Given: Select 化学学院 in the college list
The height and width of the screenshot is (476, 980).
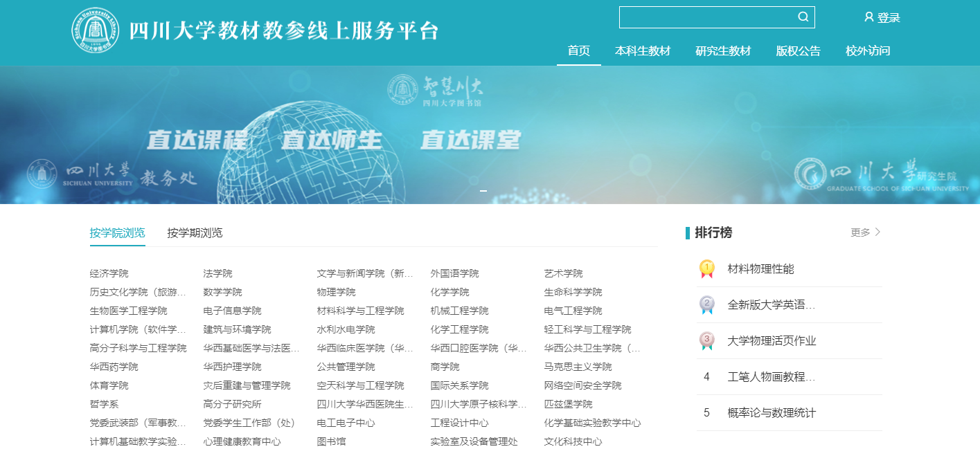Looking at the screenshot, I should pyautogui.click(x=450, y=293).
